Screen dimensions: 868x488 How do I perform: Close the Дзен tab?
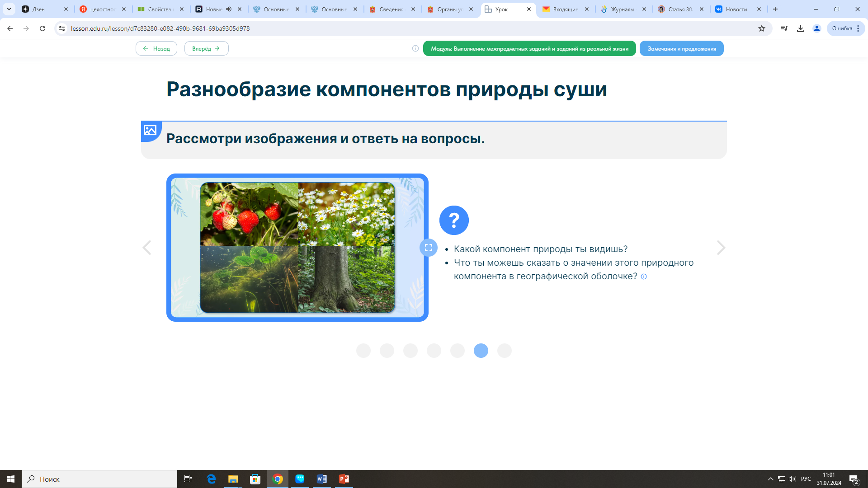66,9
